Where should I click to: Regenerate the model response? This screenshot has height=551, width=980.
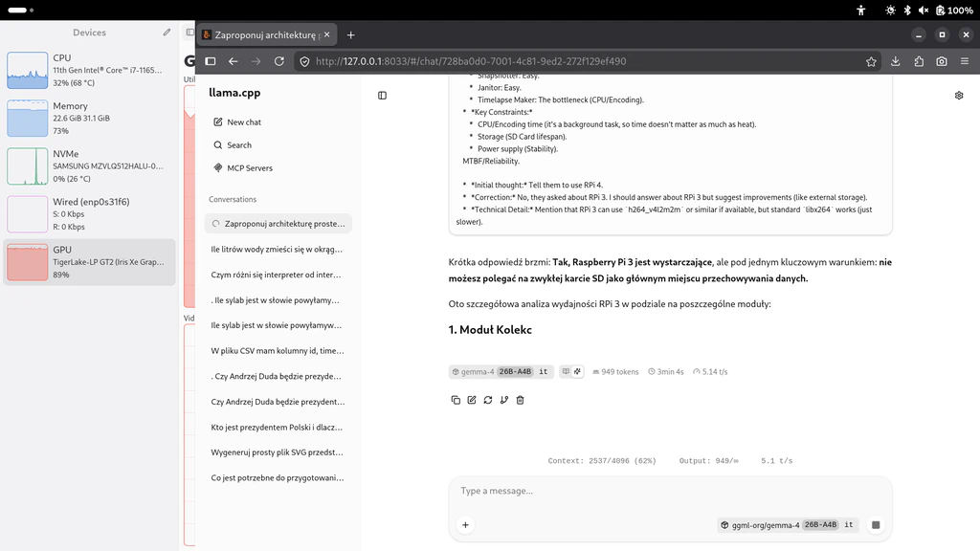tap(488, 400)
